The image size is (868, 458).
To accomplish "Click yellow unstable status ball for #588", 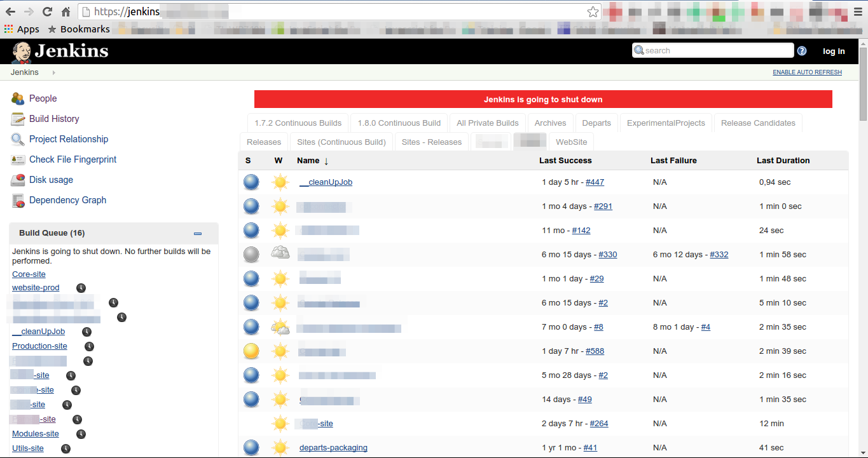I will coord(251,351).
